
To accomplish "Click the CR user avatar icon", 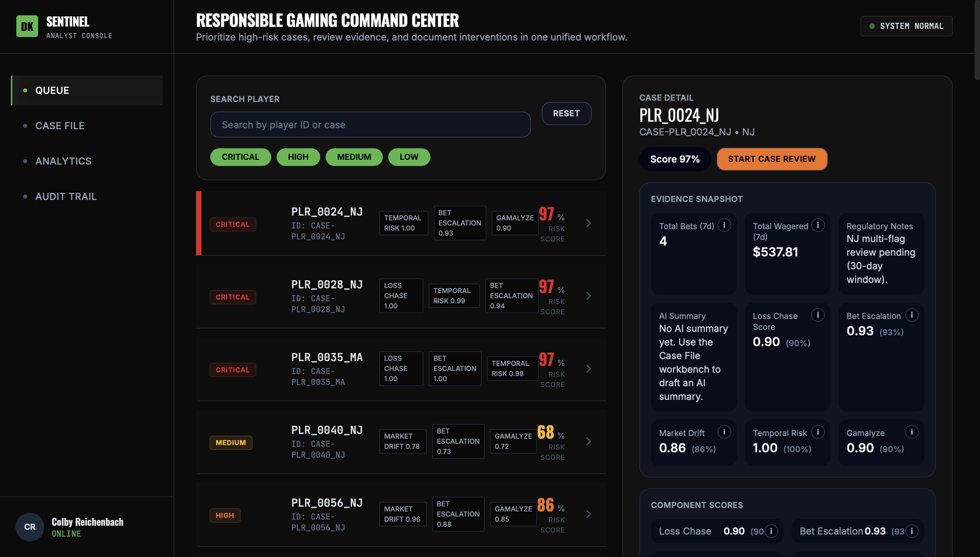I will [30, 527].
